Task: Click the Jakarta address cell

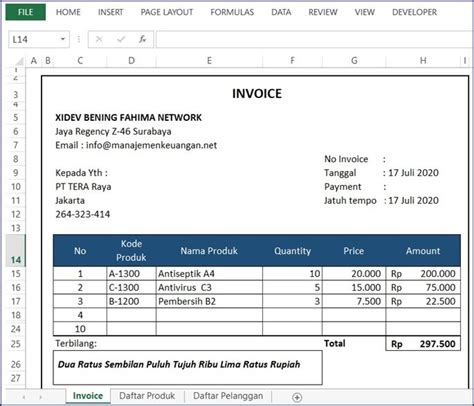Action: (x=70, y=201)
